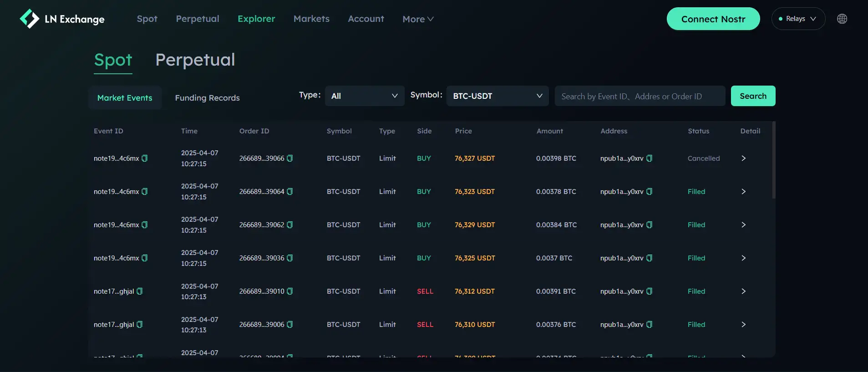This screenshot has width=868, height=372.
Task: Select the Funding Records tab
Action: click(x=207, y=98)
